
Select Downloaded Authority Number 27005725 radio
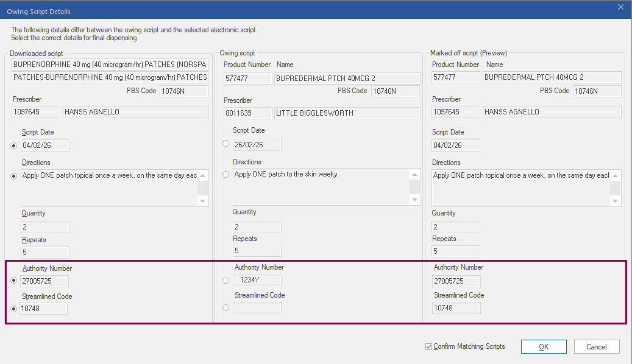click(15, 281)
